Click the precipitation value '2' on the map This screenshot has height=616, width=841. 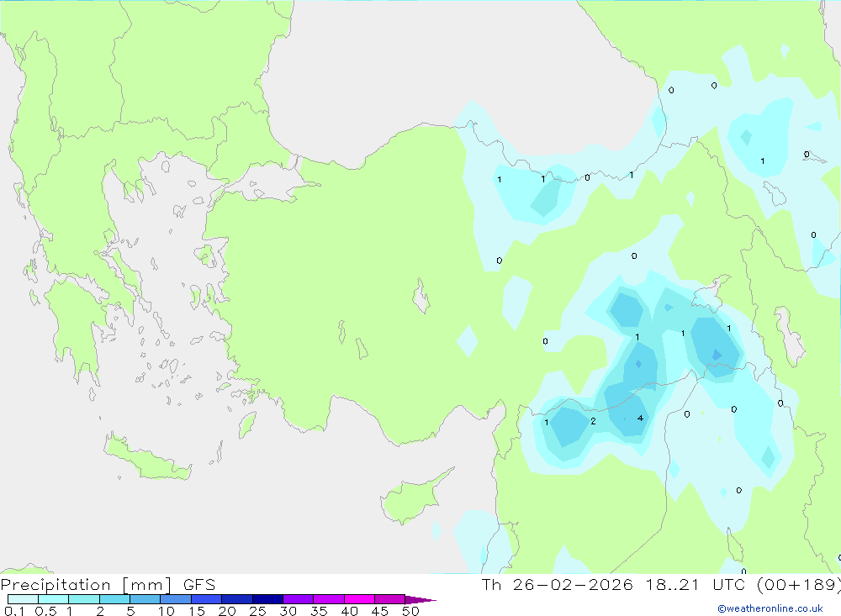593,421
